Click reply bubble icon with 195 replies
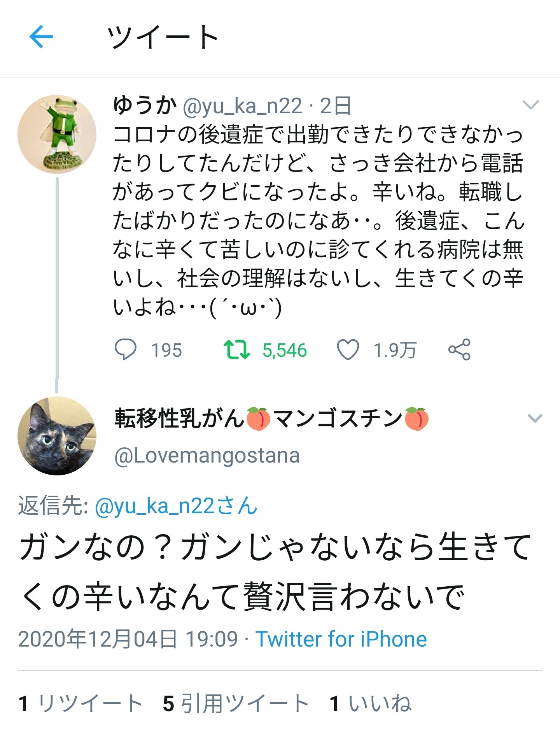The image size is (560, 731). coord(126,349)
